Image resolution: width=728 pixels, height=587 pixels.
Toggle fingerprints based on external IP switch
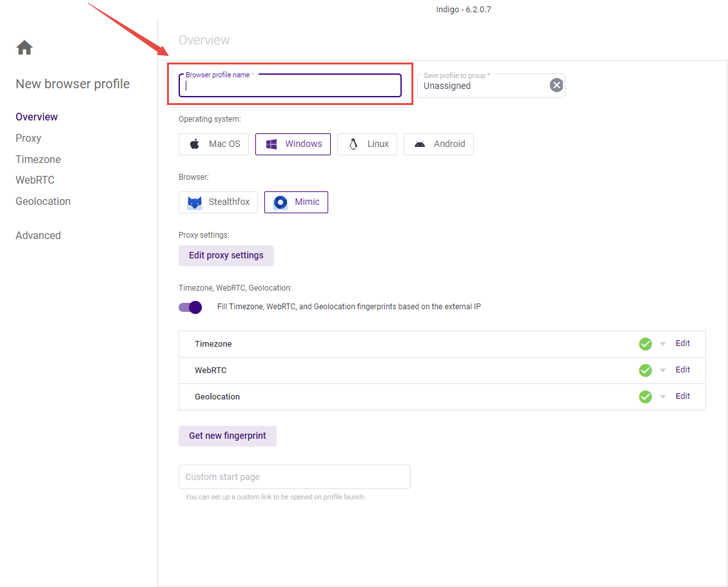tap(190, 307)
